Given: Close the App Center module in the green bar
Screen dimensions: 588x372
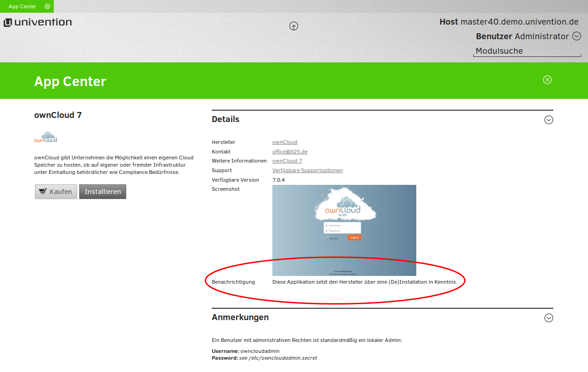Looking at the screenshot, I should (x=547, y=80).
